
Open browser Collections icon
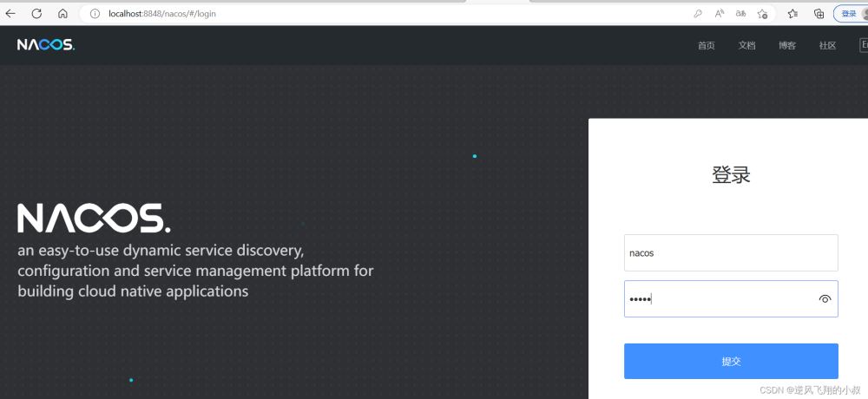(819, 14)
